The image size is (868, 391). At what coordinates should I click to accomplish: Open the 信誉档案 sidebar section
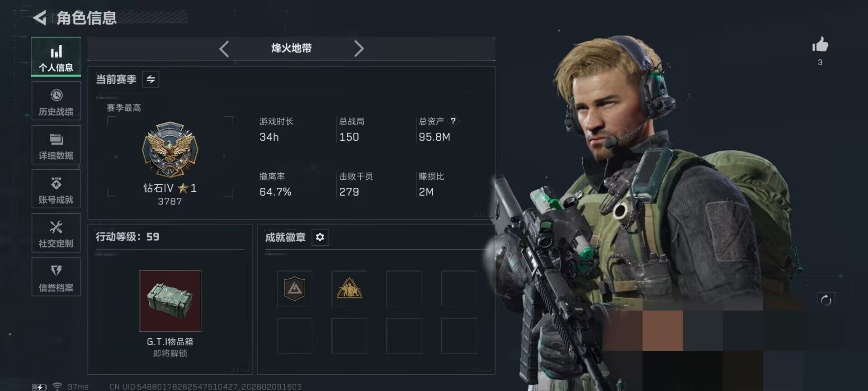(x=56, y=277)
